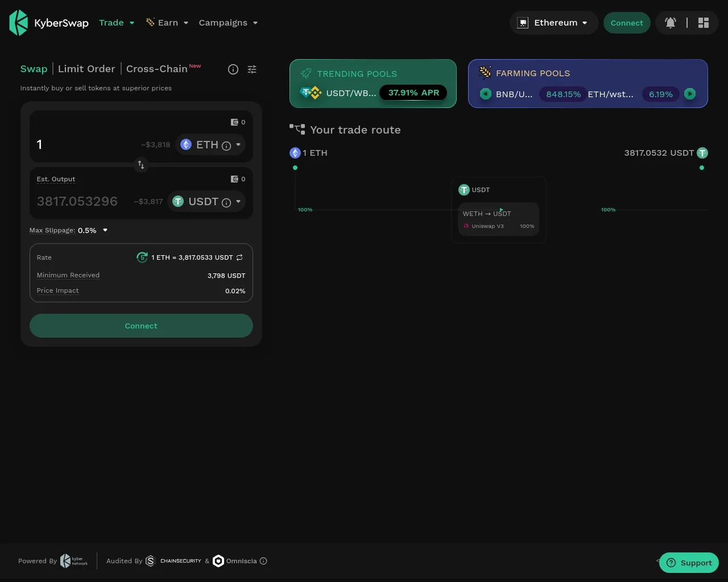
Task: Select the Swap tab
Action: tap(34, 69)
